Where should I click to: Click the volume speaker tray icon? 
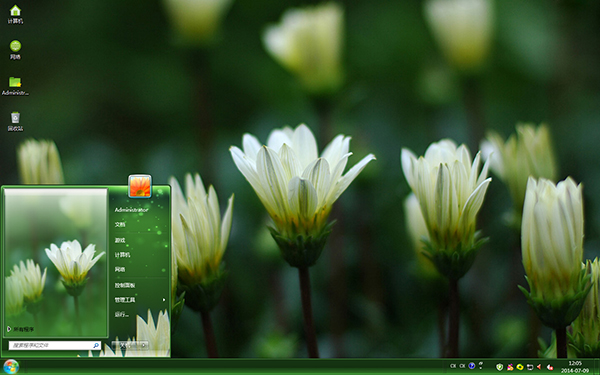pyautogui.click(x=539, y=367)
